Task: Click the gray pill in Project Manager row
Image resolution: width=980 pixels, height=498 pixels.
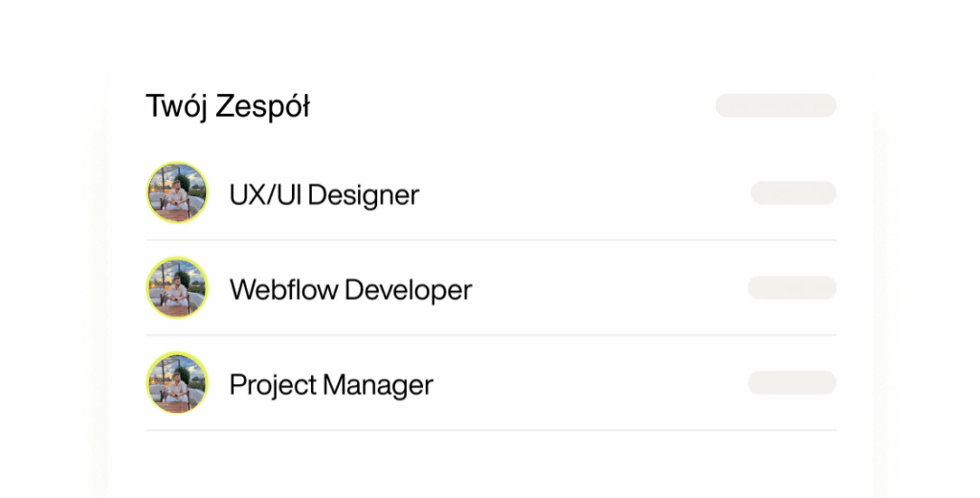Action: [x=791, y=383]
